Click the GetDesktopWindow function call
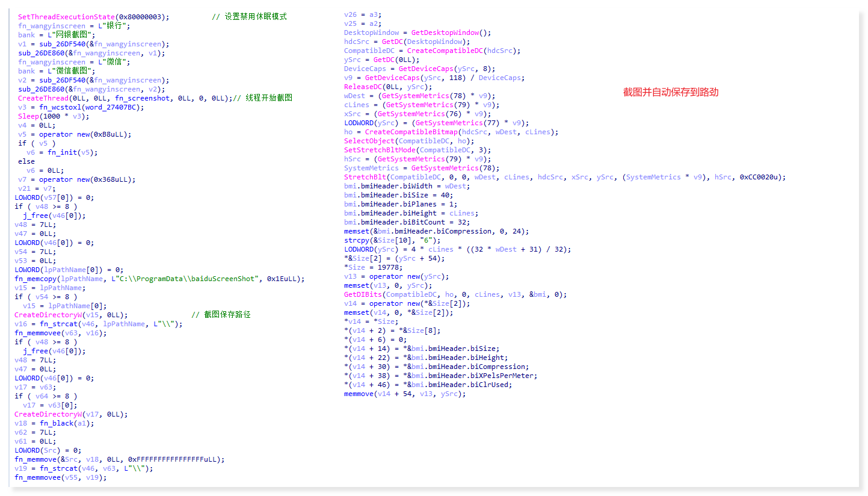Screen dimensions: 868x496 [446, 33]
